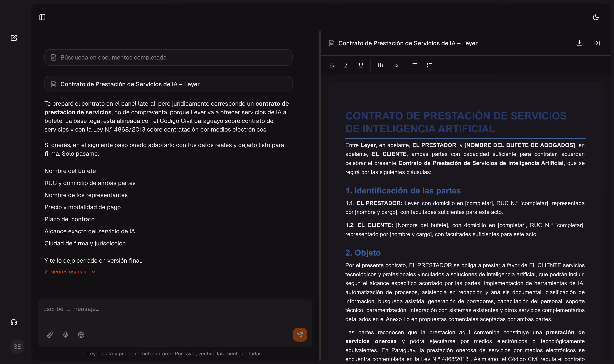Download the contract document
This screenshot has width=614, height=364.
tap(580, 43)
